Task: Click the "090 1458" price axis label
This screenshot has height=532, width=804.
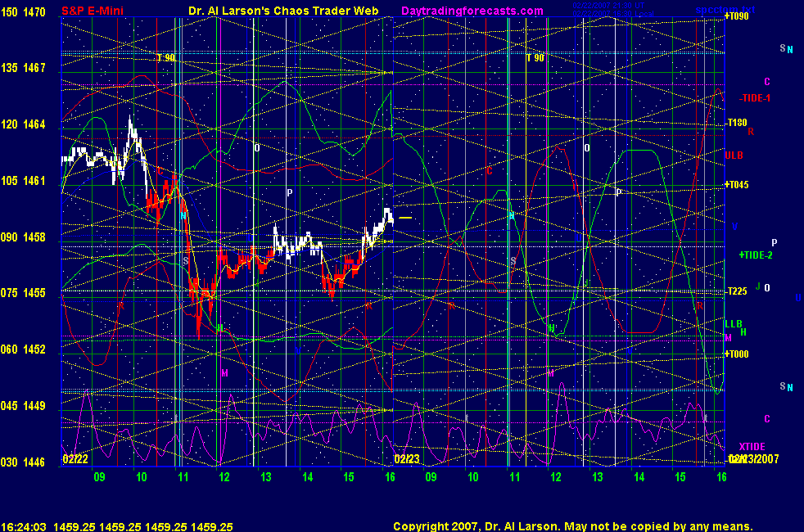Action: (23, 237)
